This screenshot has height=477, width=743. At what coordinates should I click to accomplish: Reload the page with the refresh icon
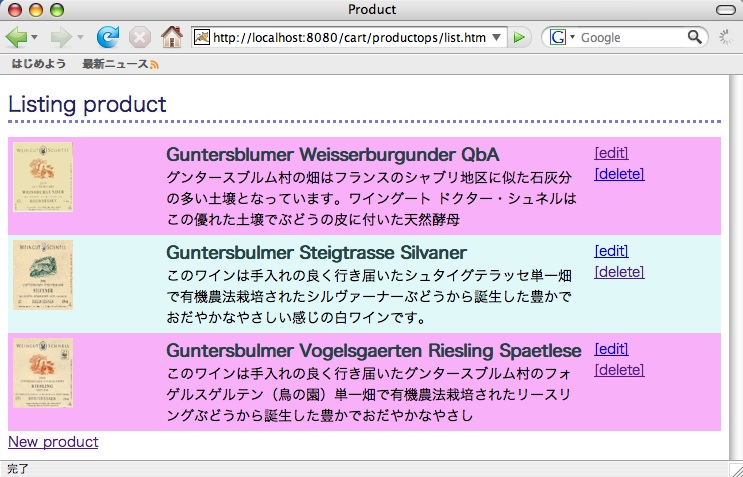point(108,38)
